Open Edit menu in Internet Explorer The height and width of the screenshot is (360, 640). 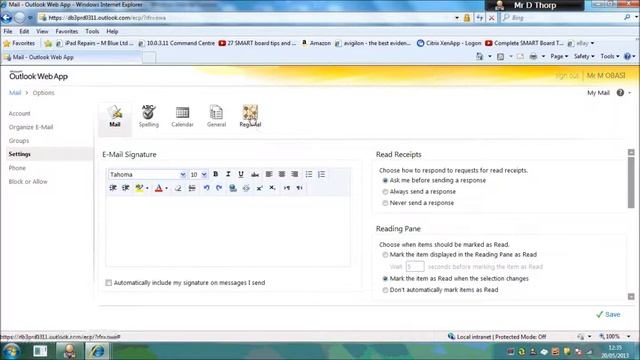pyautogui.click(x=24, y=31)
